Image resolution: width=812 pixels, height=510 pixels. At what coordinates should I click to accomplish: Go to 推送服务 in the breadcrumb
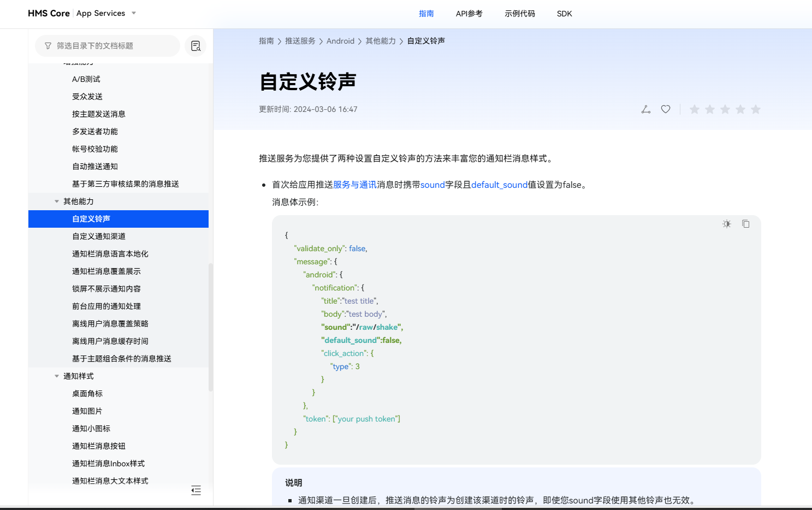pyautogui.click(x=300, y=41)
